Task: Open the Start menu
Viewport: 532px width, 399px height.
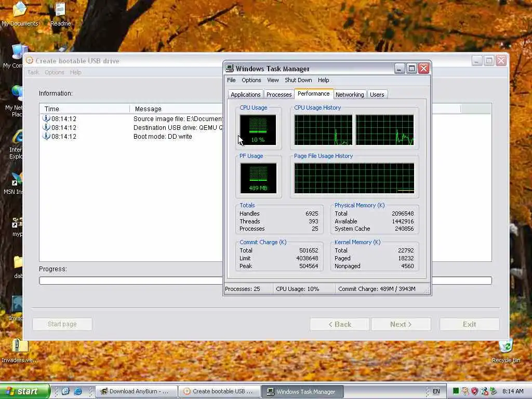Action: point(24,391)
